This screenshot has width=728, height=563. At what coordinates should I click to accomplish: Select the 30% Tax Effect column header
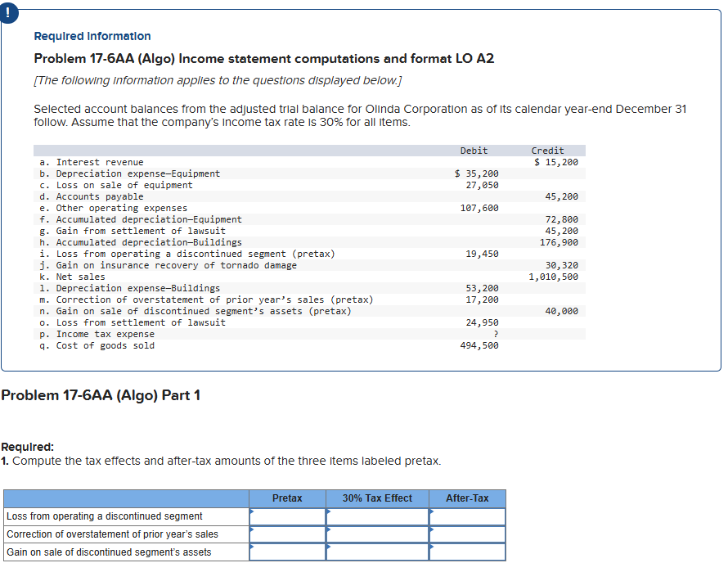tap(376, 498)
